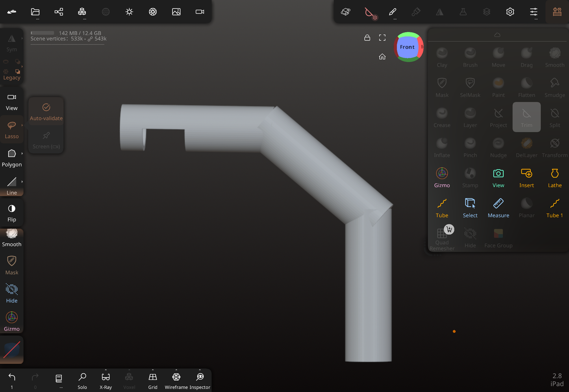Open the Select tool
Screen dimensions: 569x392
(x=470, y=207)
